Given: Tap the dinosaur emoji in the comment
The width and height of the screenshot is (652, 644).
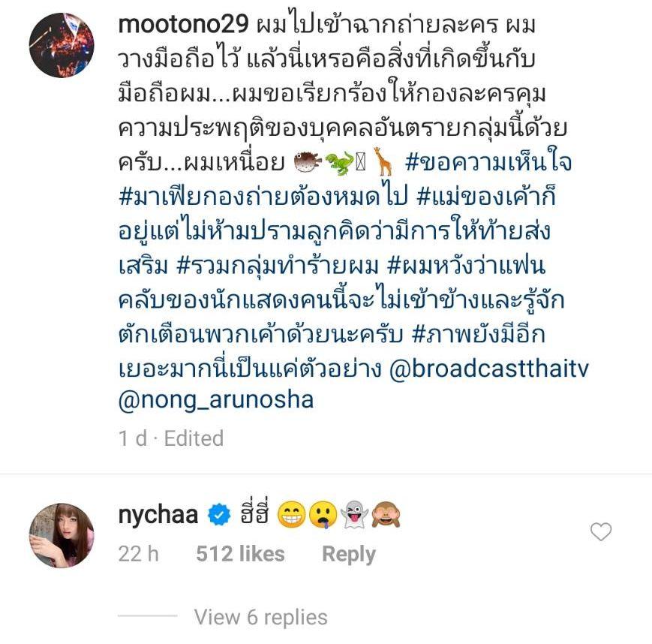Looking at the screenshot, I should pos(339,164).
